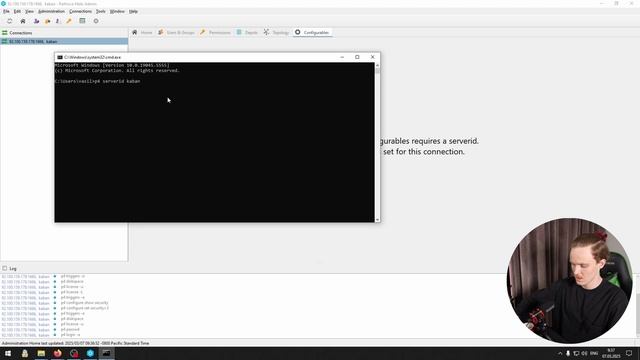Click the ENG language indicator

[594, 353]
